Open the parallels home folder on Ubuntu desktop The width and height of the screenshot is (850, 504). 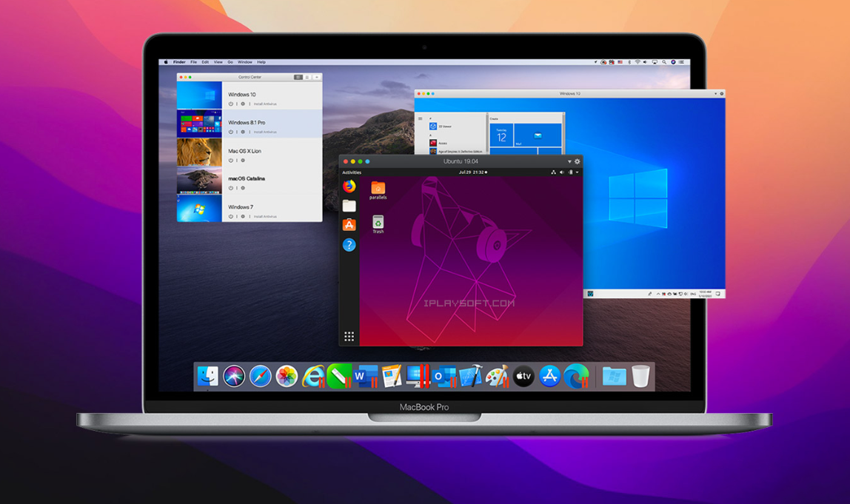click(x=378, y=191)
